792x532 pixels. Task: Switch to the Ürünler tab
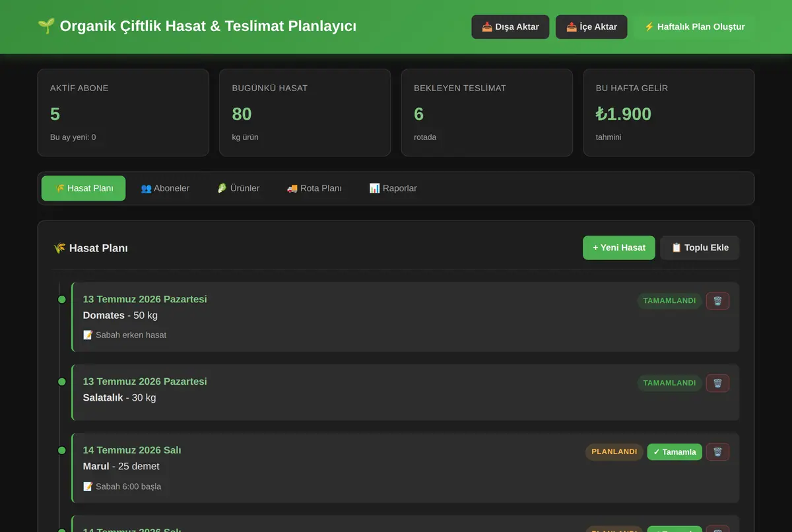pos(238,188)
